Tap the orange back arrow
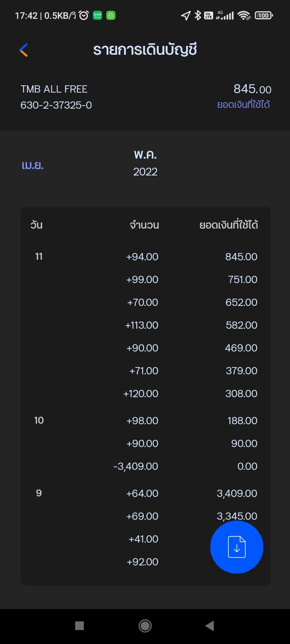290x644 pixels. [24, 50]
